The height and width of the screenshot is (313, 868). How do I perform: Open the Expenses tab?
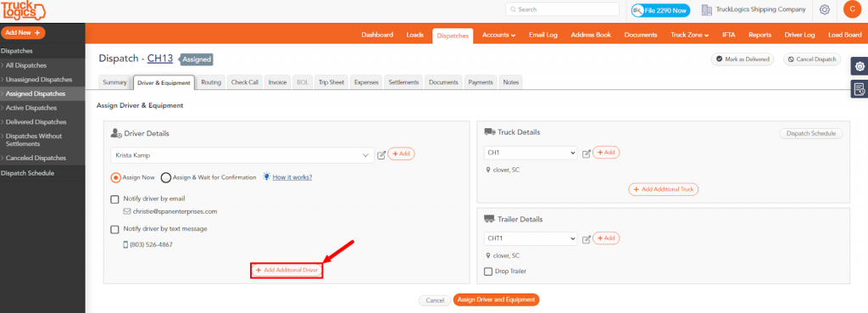(x=366, y=82)
